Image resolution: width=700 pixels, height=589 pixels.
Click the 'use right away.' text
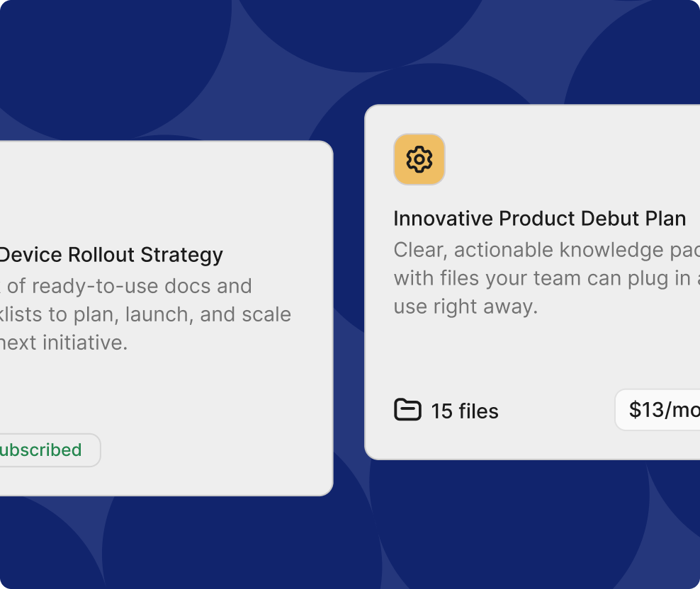pyautogui.click(x=465, y=307)
